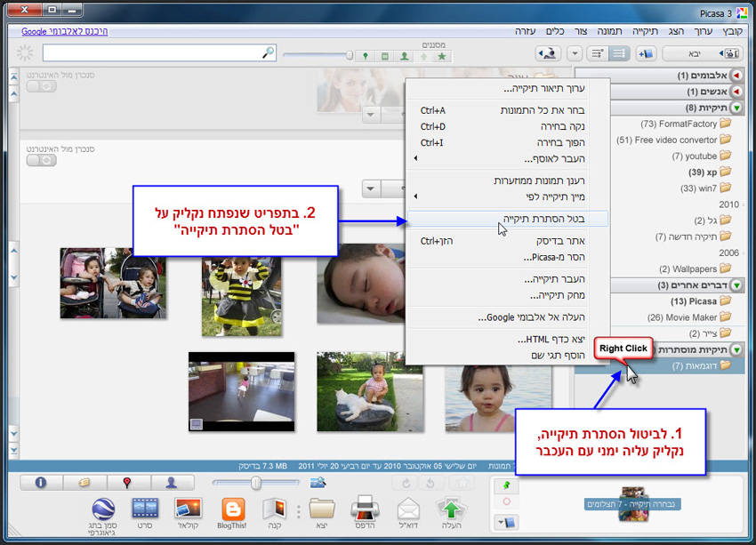Collapse the Hidden Folders (תיקיות מוסתרות) section
The image size is (756, 545).
pyautogui.click(x=736, y=349)
